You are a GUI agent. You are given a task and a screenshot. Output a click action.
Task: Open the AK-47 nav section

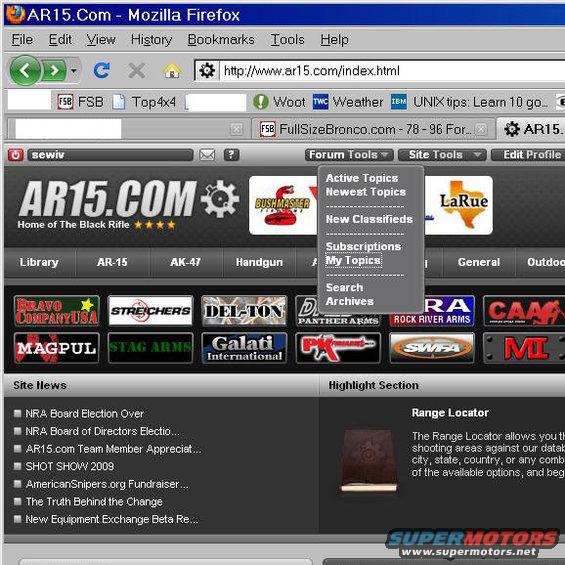[185, 262]
